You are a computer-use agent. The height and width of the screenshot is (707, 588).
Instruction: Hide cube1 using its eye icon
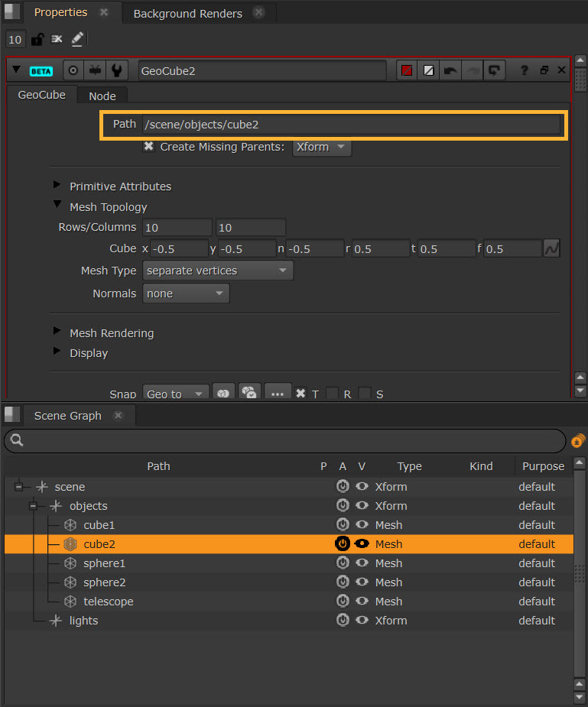(362, 525)
